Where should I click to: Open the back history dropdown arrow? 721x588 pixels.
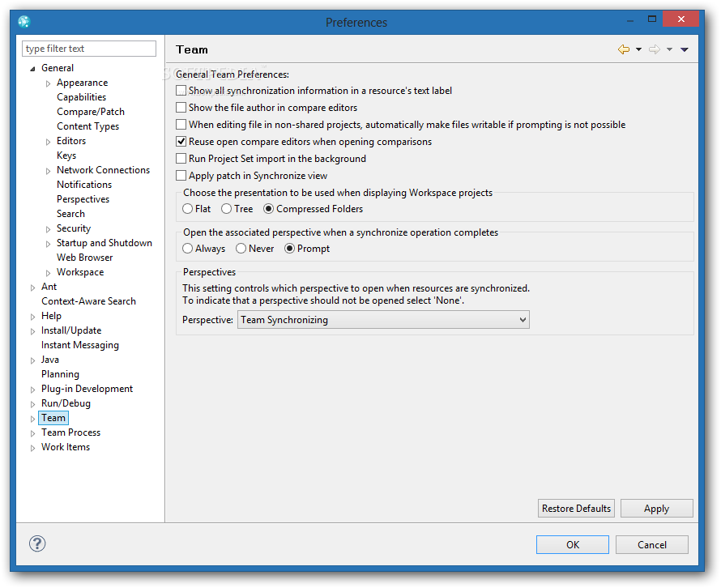tap(638, 49)
